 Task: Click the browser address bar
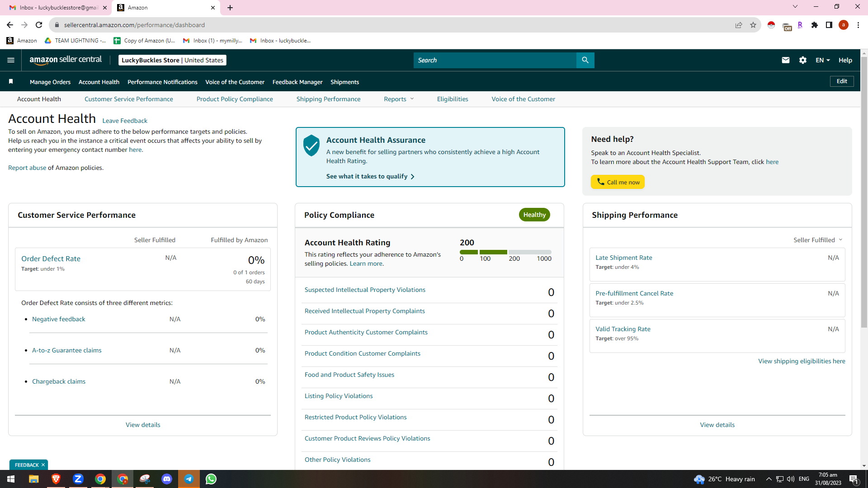tap(393, 25)
